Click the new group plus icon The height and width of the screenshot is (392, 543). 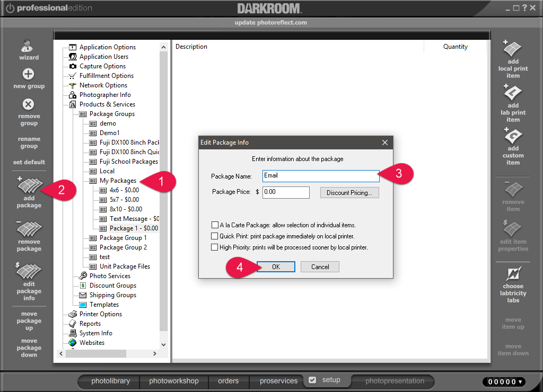(x=29, y=74)
